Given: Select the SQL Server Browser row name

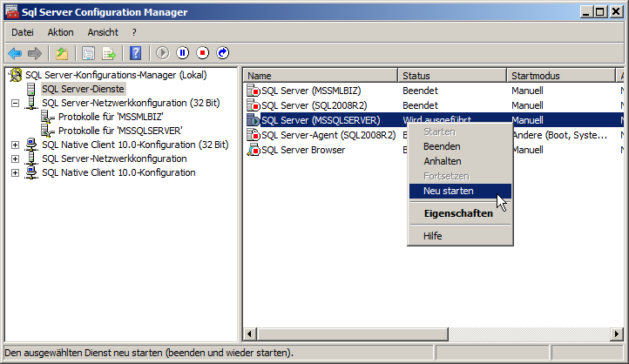Looking at the screenshot, I should point(303,150).
